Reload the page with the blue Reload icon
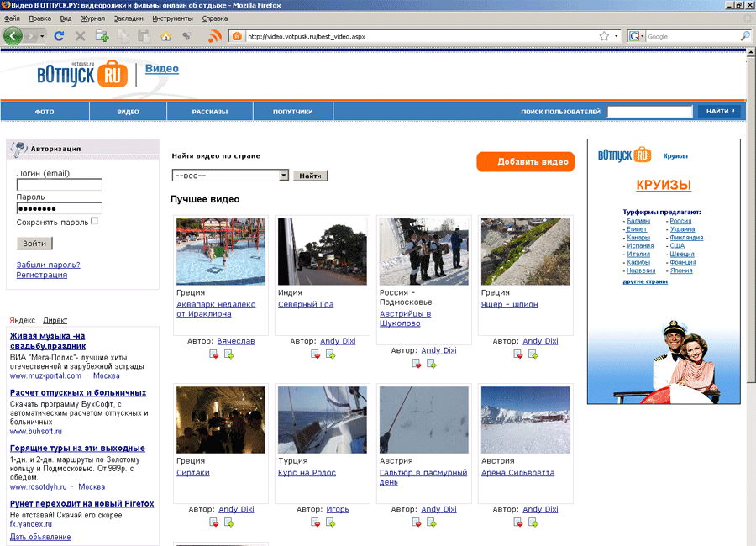 [x=59, y=36]
